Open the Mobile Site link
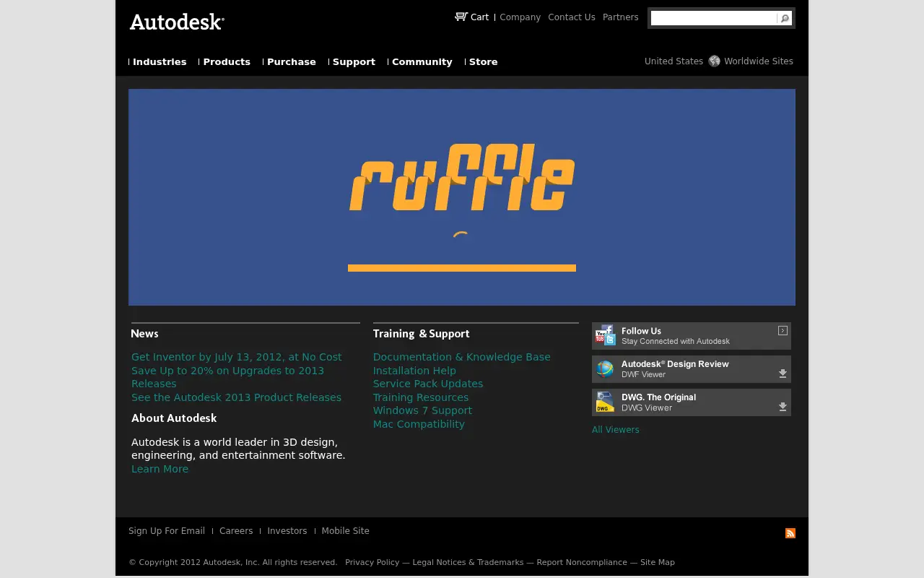Screen dimensions: 924x578 [x=346, y=531]
